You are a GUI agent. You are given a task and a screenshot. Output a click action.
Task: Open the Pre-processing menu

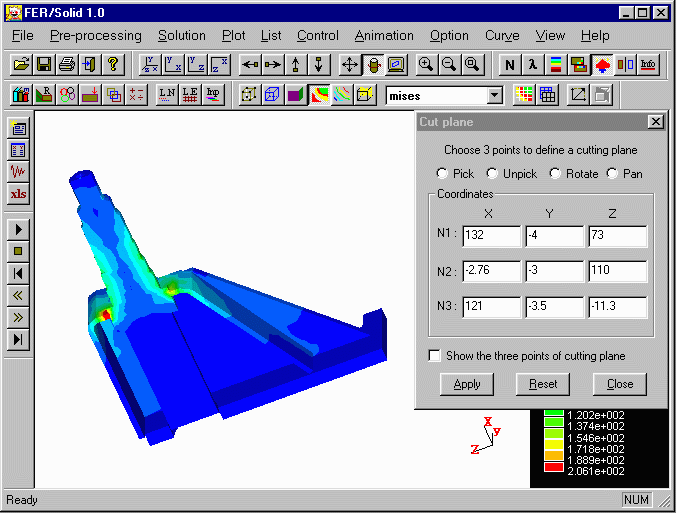pyautogui.click(x=95, y=36)
